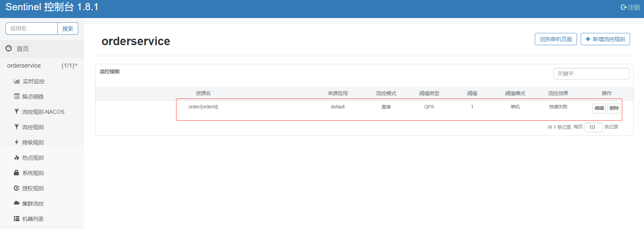Click the orderservice page heading
This screenshot has width=644, height=229.
136,41
